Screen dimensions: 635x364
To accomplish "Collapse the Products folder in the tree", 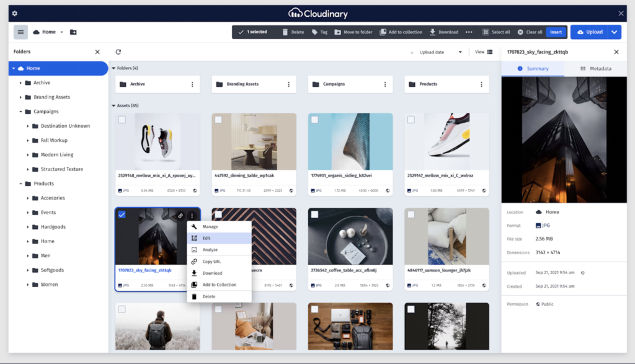I will point(20,184).
